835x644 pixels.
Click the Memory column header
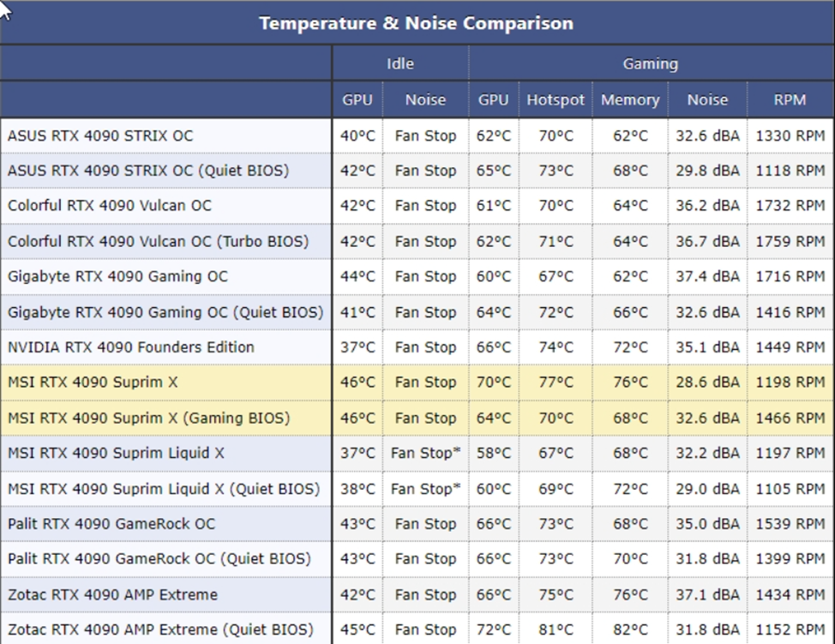[630, 99]
